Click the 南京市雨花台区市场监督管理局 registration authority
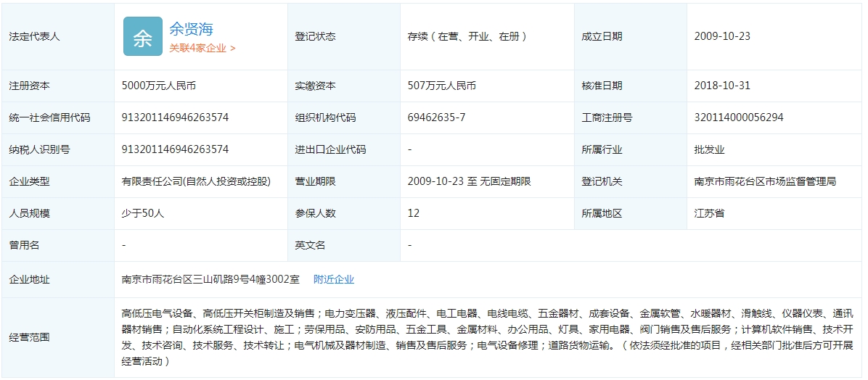 pos(764,181)
